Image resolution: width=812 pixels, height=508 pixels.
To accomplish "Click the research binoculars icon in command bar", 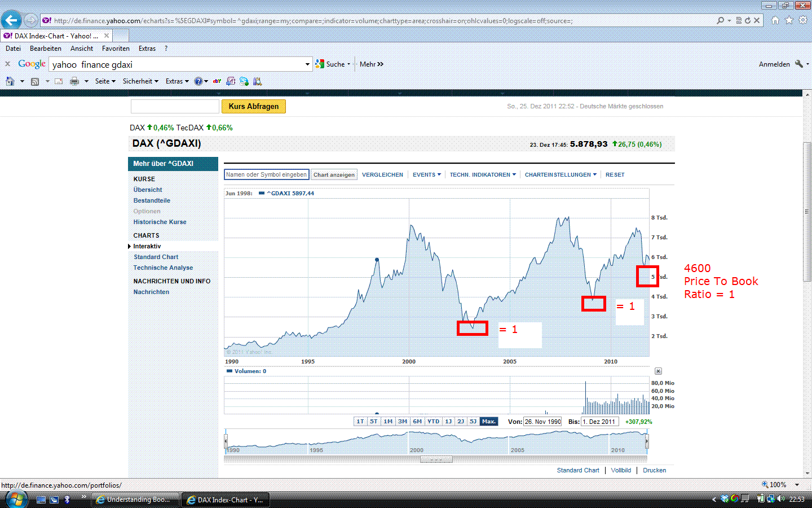I will coord(258,81).
